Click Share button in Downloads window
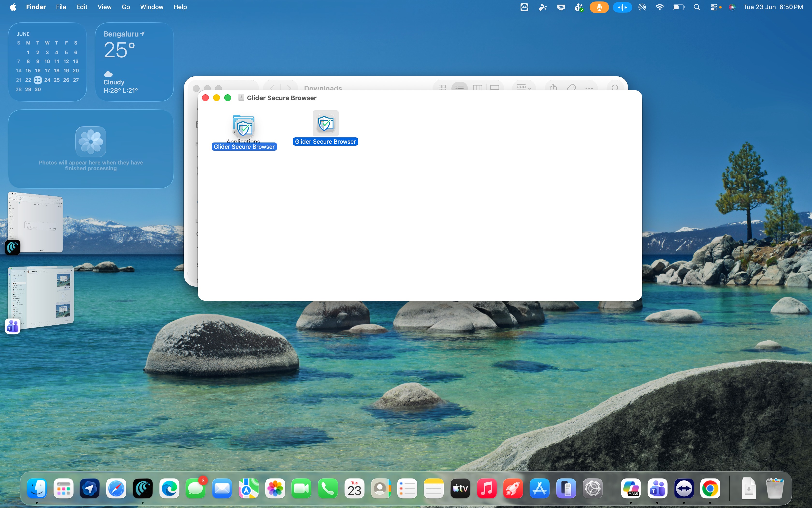812x508 pixels. [x=553, y=87]
